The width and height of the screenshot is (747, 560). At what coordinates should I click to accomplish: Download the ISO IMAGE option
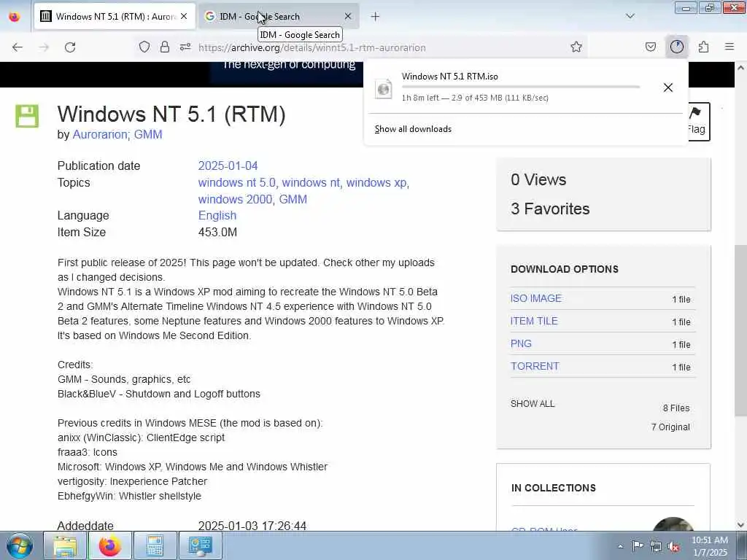(x=536, y=298)
